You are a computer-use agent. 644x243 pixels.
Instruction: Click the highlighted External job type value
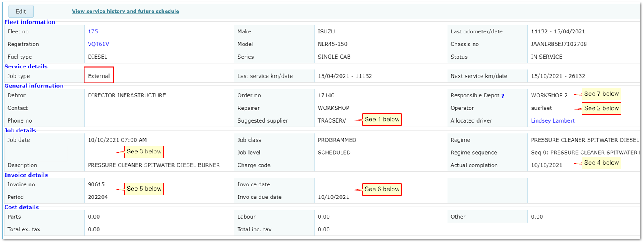(99, 76)
